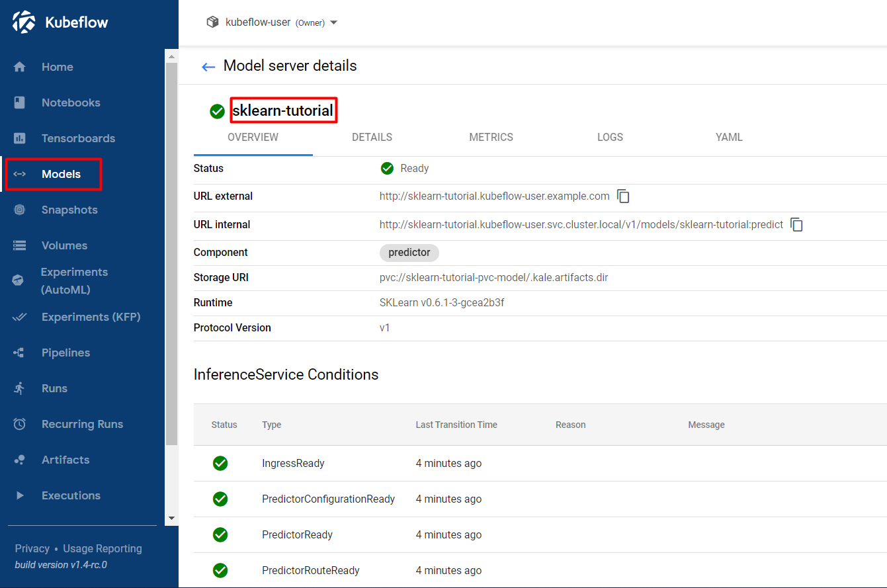Click the green check beside sklearn-tutorial title
The image size is (887, 588).
(217, 111)
